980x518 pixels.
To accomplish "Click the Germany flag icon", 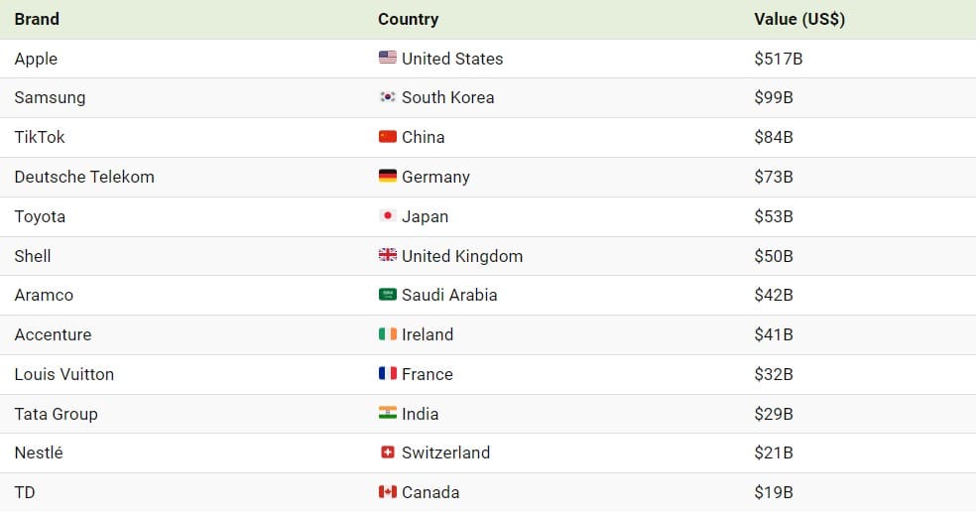I will coord(387,177).
